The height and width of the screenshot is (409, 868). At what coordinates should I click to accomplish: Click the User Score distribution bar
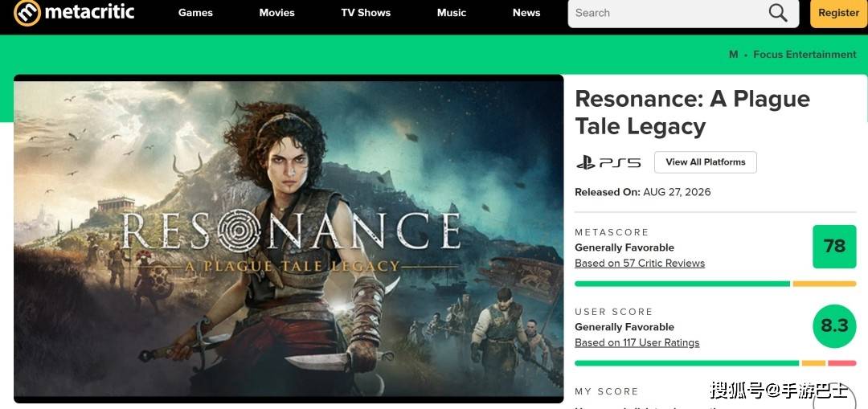[715, 364]
